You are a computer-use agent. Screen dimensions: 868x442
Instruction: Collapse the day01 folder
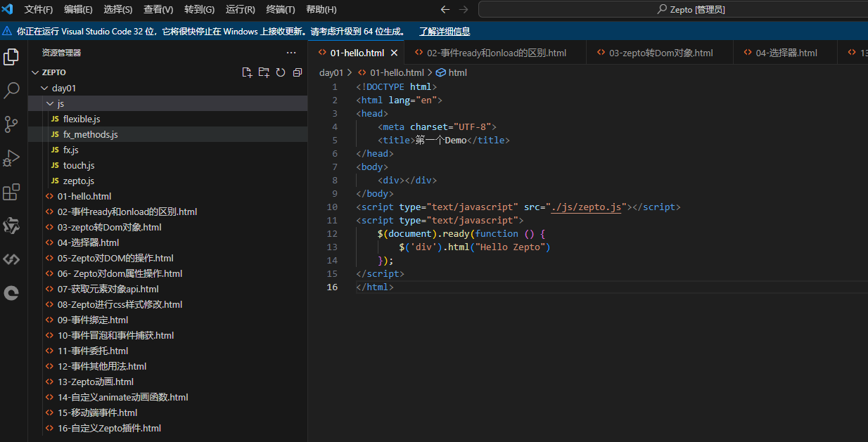(45, 88)
